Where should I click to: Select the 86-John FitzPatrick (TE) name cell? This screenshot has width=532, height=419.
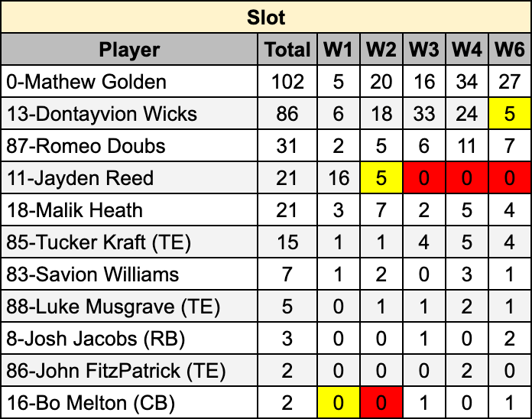(115, 371)
